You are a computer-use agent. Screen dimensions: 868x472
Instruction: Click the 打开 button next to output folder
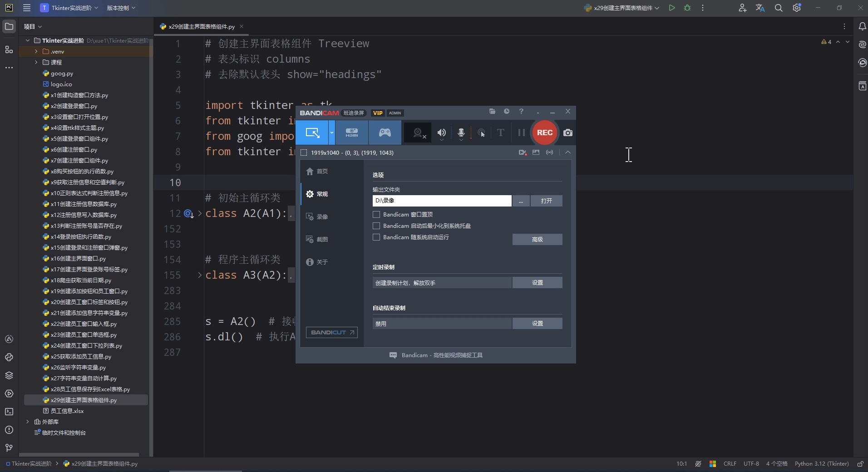pos(547,201)
